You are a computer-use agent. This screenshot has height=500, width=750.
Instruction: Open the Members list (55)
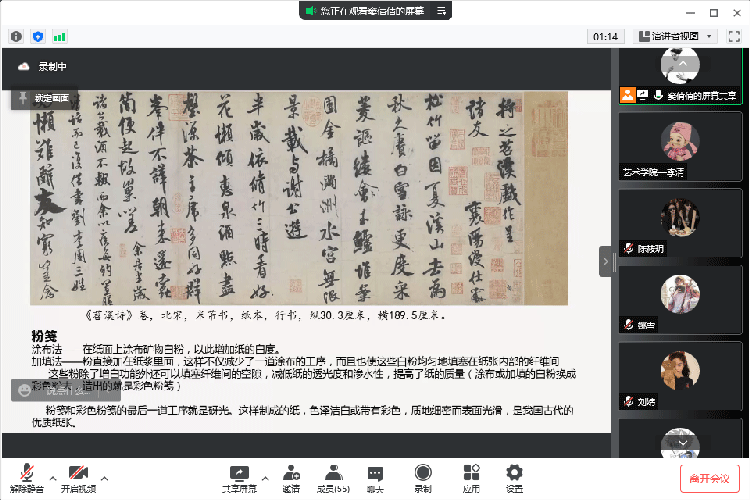(331, 476)
